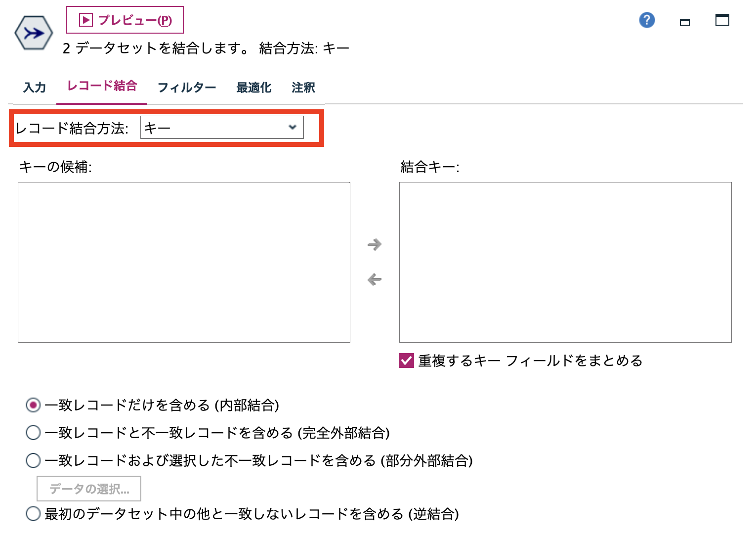Viewport: 756px width, 540px height.
Task: Select 部分外部結合 radio option
Action: (33, 460)
